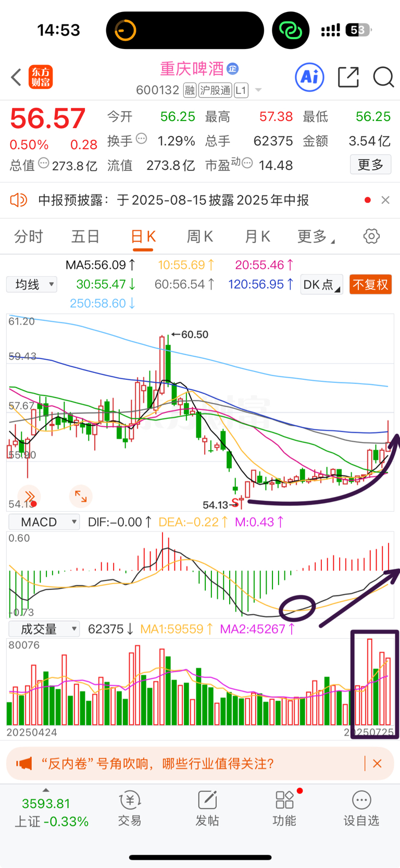Screen dimensions: 400x868
Task: Tap the L1 level tag
Action: (241, 90)
